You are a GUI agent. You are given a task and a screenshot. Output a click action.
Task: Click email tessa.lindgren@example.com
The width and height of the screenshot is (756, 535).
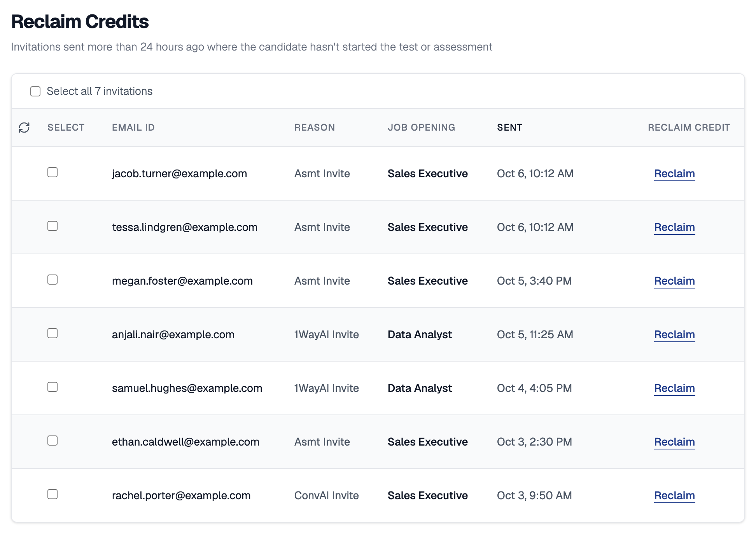[x=185, y=227]
